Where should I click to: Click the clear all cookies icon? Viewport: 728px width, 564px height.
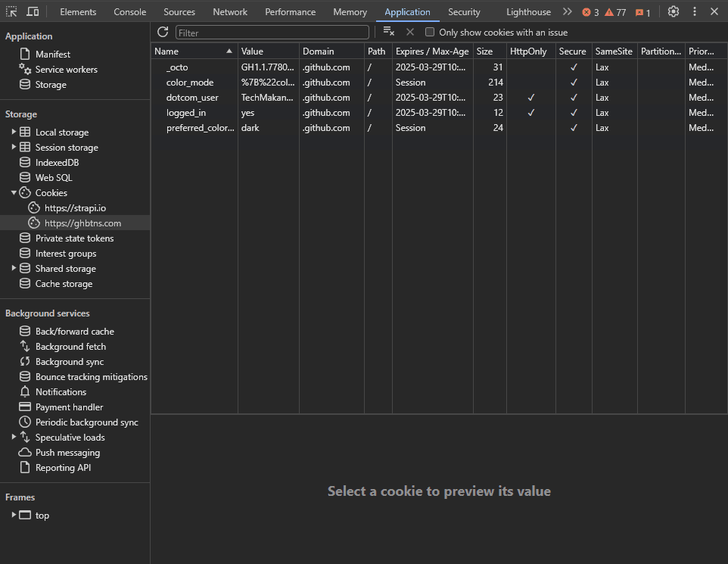point(388,32)
